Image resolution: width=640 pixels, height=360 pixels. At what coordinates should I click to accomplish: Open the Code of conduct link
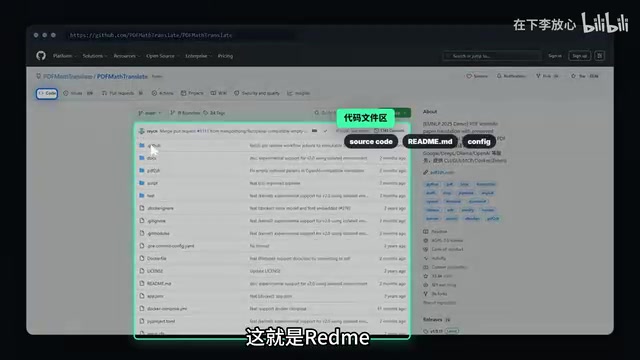click(x=443, y=249)
